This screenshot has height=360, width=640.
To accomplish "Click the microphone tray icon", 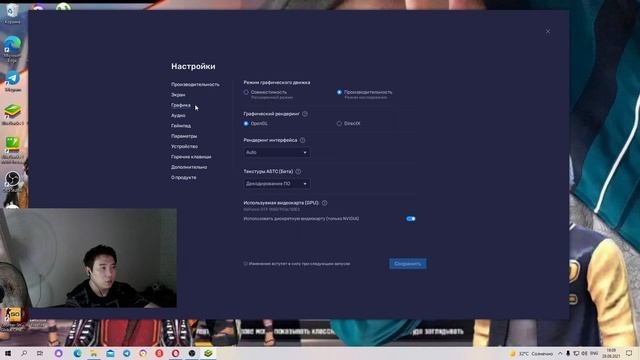I will (568, 353).
